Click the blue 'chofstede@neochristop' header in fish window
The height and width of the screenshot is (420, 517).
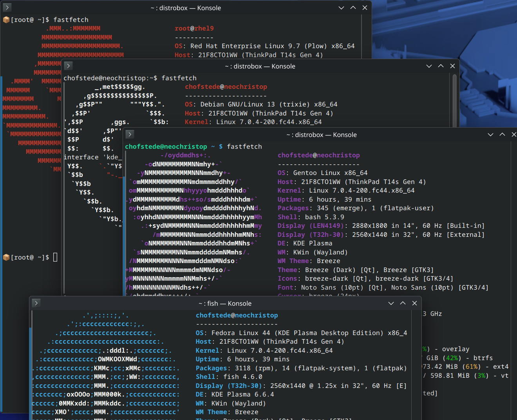[237, 315]
